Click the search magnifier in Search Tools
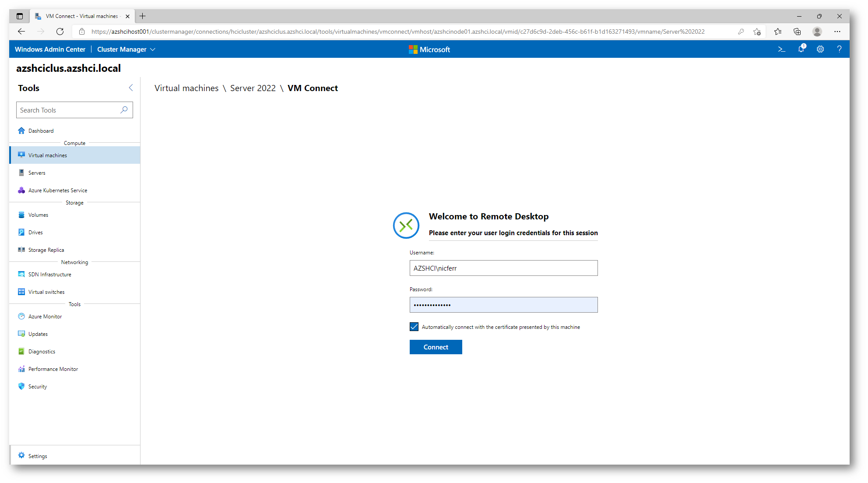Image resolution: width=868 pixels, height=483 pixels. tap(124, 110)
